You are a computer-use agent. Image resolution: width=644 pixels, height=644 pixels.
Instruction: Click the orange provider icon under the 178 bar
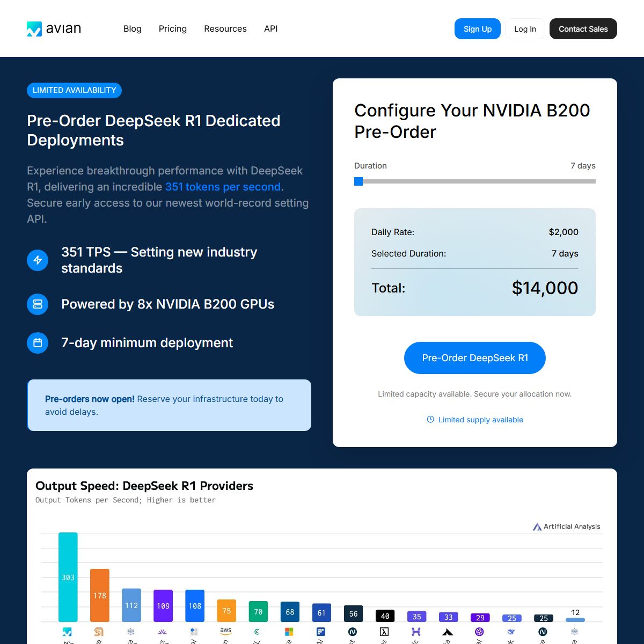point(99,632)
